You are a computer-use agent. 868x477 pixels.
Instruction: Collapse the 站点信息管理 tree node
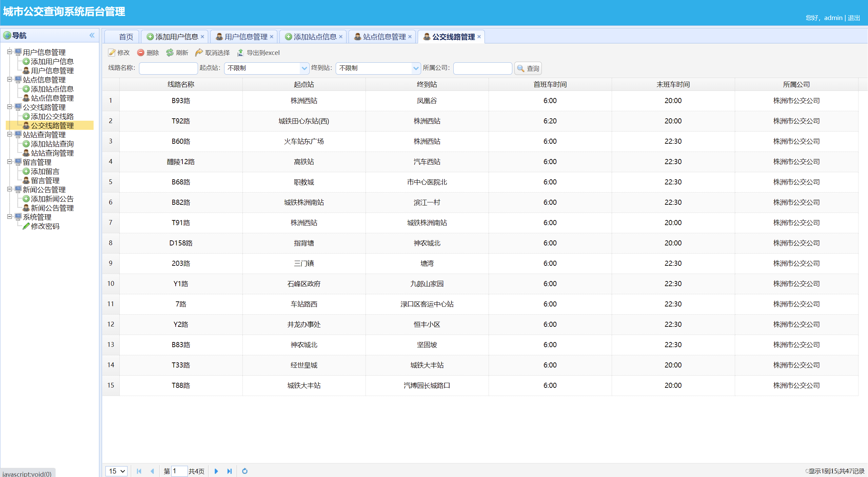[x=9, y=79]
